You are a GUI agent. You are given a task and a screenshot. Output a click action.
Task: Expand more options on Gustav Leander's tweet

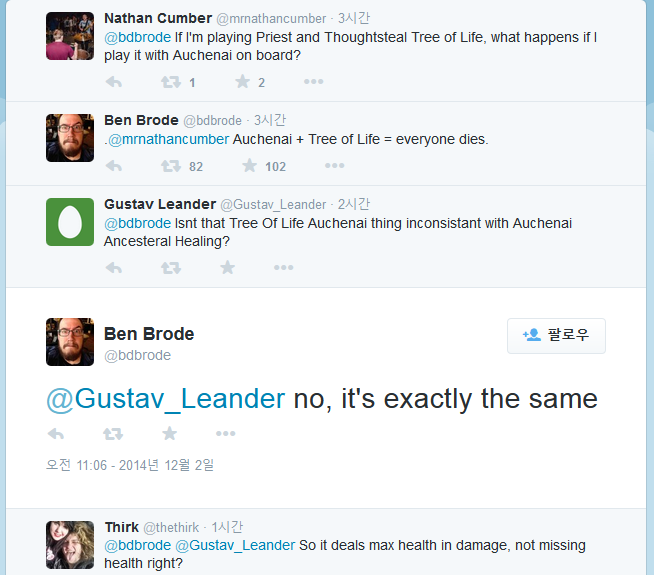pos(284,268)
